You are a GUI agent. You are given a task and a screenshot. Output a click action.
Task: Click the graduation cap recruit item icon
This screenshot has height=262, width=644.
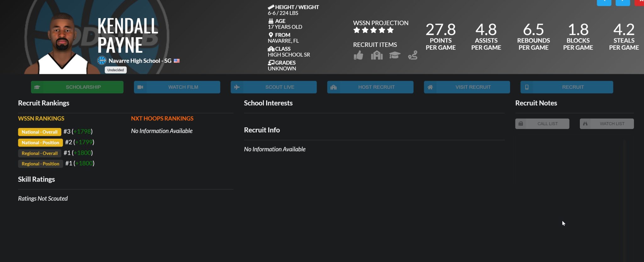pos(394,55)
